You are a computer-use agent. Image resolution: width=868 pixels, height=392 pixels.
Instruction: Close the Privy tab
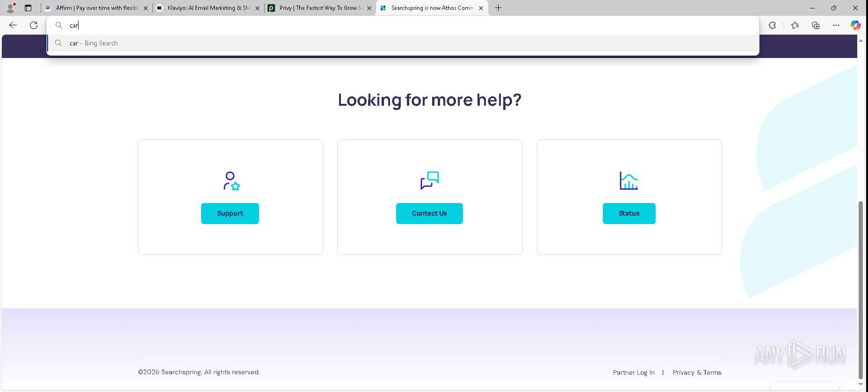pyautogui.click(x=369, y=8)
